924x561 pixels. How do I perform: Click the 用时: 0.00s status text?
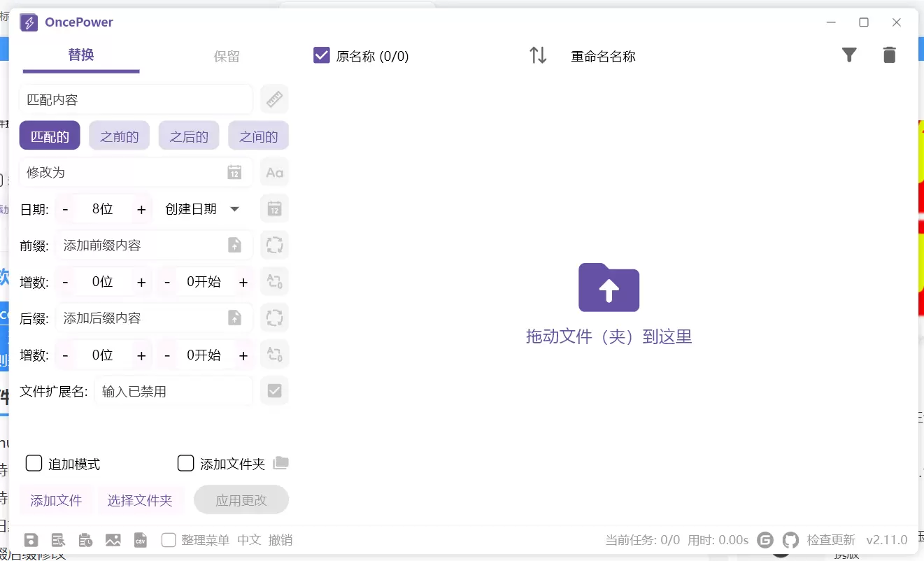pos(718,540)
